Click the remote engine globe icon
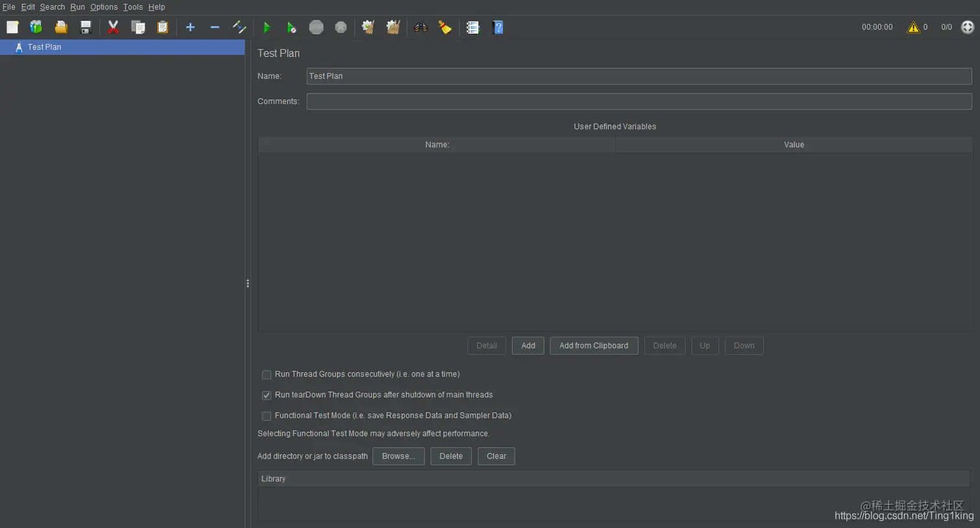 click(968, 27)
